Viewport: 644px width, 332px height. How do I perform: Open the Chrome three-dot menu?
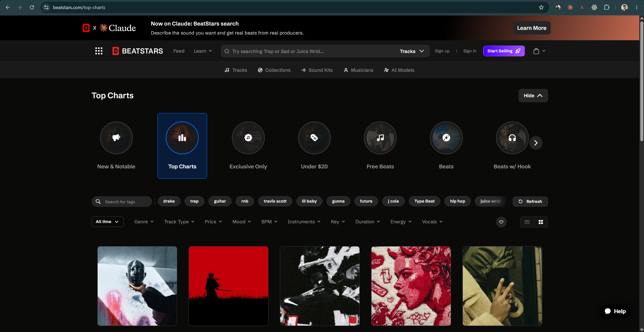(637, 7)
